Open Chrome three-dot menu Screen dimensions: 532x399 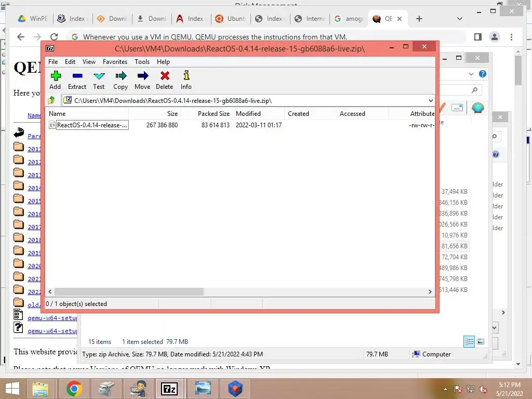(511, 37)
